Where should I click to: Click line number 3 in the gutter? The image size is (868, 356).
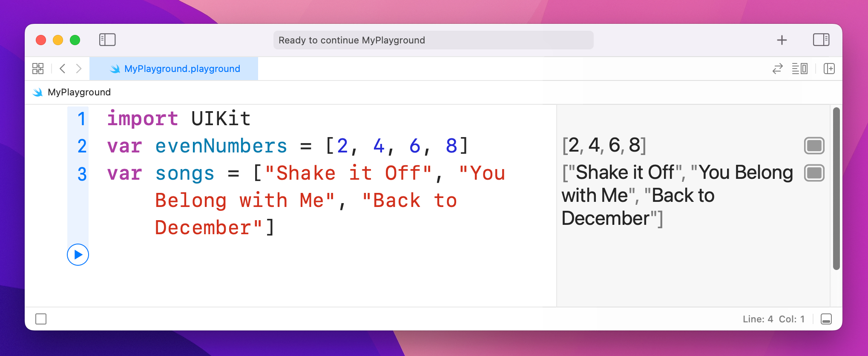pos(82,174)
